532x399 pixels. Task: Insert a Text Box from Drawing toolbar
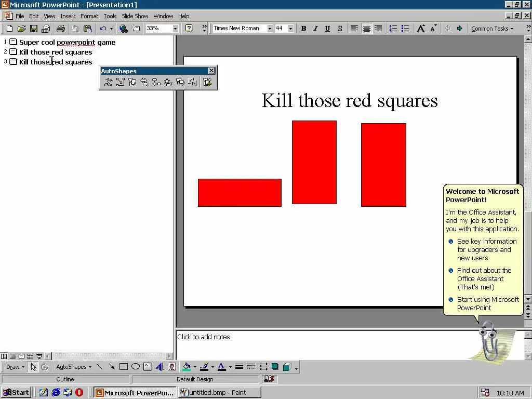(x=147, y=367)
